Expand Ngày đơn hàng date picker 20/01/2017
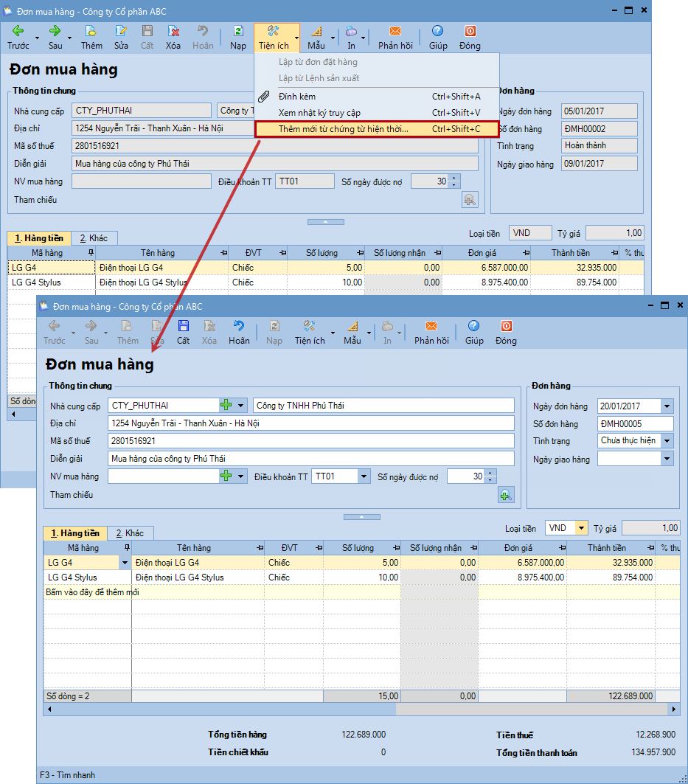Image resolution: width=688 pixels, height=784 pixels. click(667, 406)
